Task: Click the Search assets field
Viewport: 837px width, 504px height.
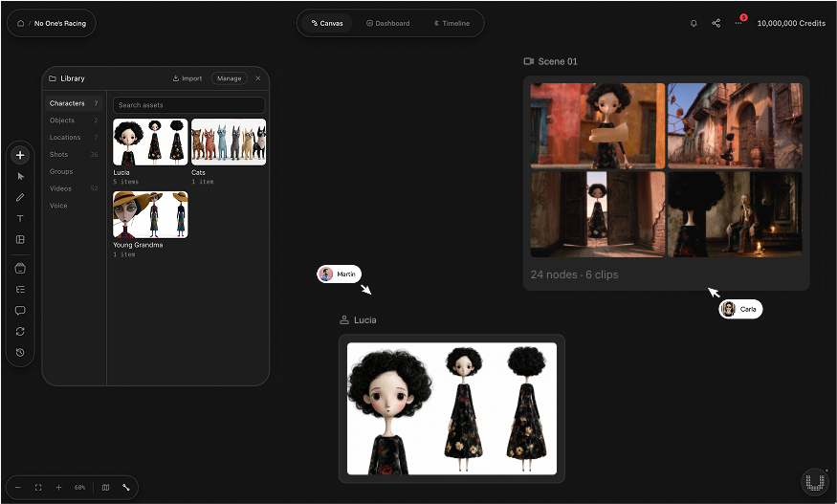Action: click(189, 105)
